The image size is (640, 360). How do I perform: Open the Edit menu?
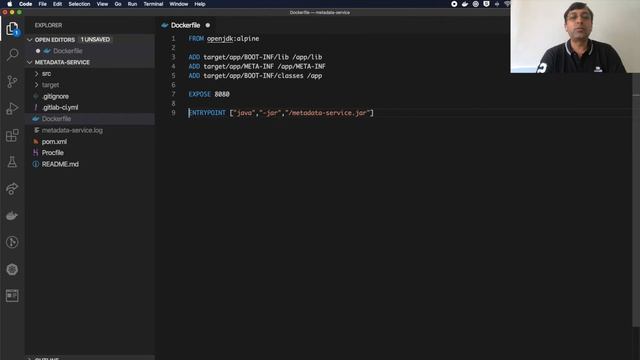pyautogui.click(x=58, y=4)
